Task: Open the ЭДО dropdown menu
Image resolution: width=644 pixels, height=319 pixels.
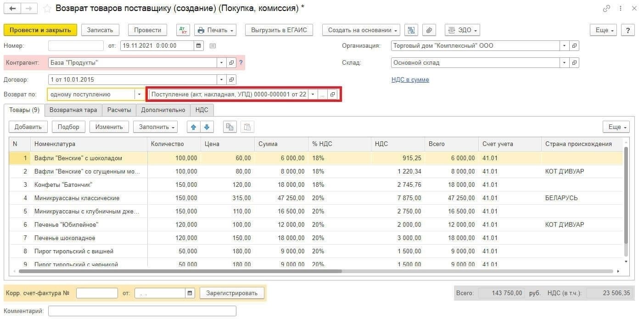Action: 462,30
